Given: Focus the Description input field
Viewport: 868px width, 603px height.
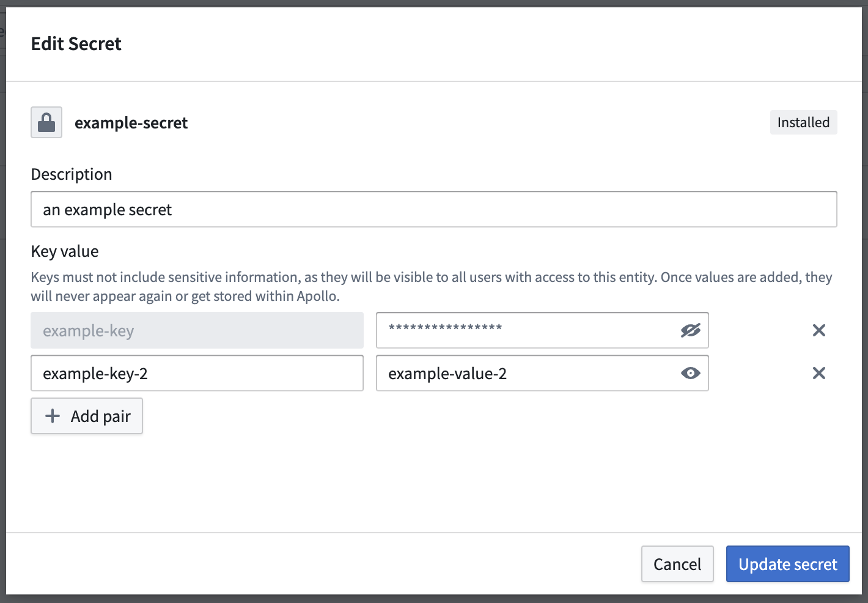Looking at the screenshot, I should click(434, 209).
